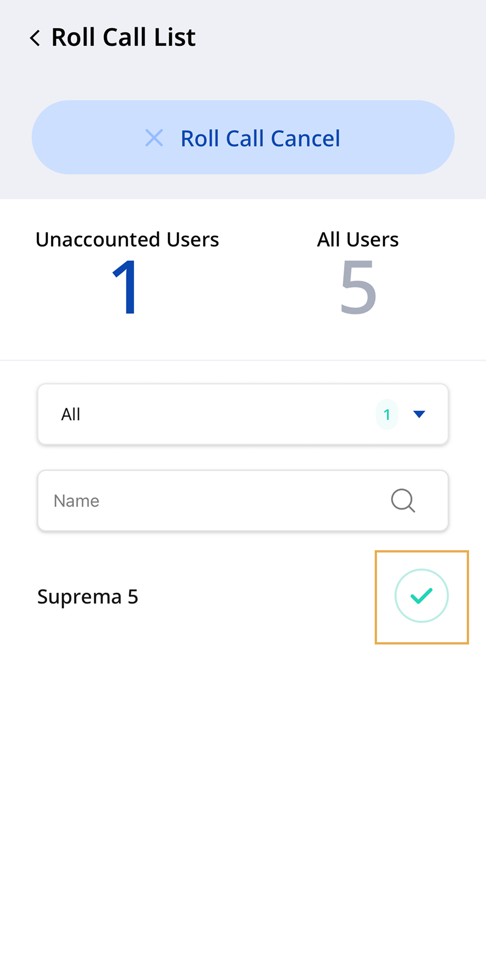
Task: Click the Roll Call Cancel label text
Action: point(260,138)
